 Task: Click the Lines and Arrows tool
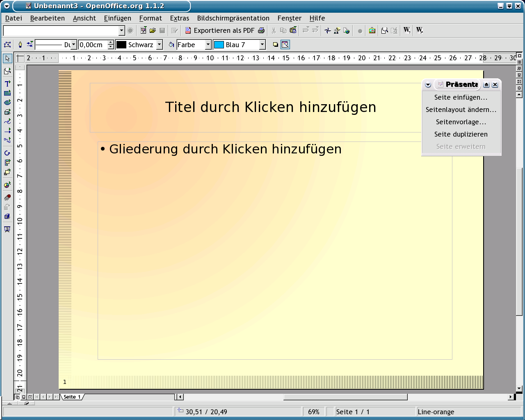7,131
